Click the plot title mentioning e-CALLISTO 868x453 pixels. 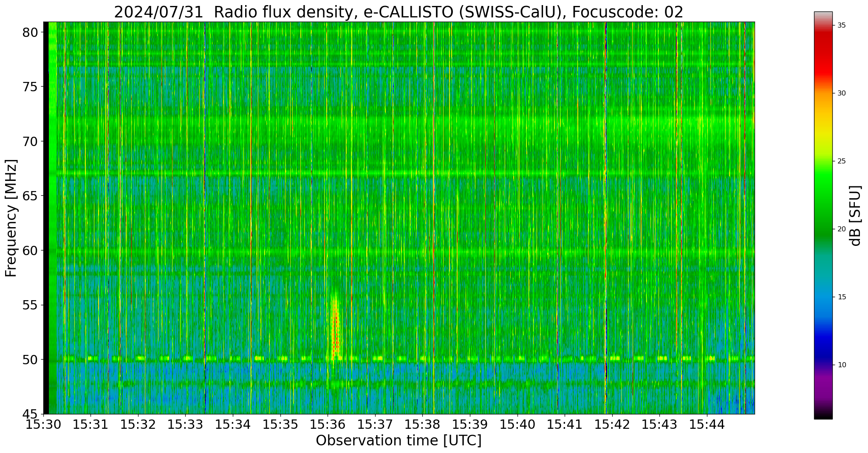point(399,11)
